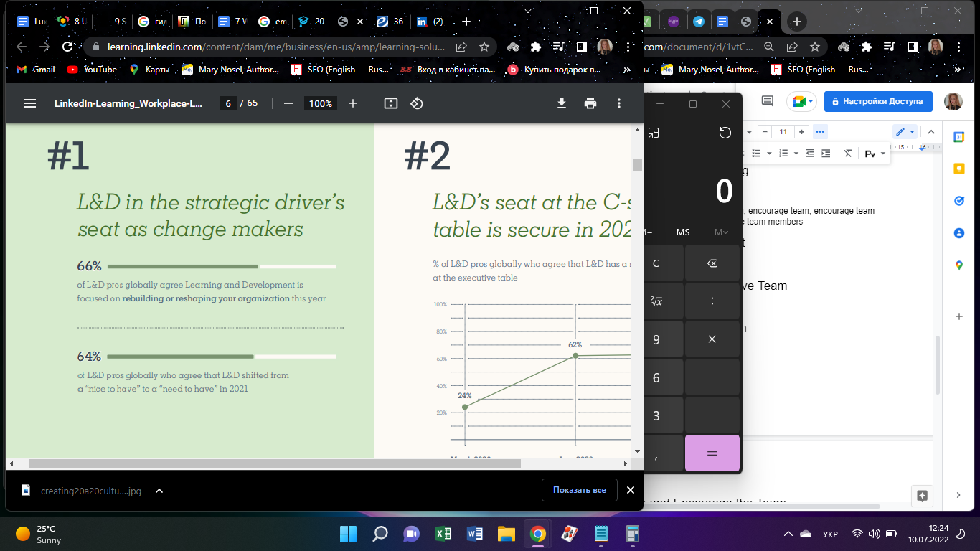
Task: Toggle calculator keep-on-top mode
Action: (654, 133)
